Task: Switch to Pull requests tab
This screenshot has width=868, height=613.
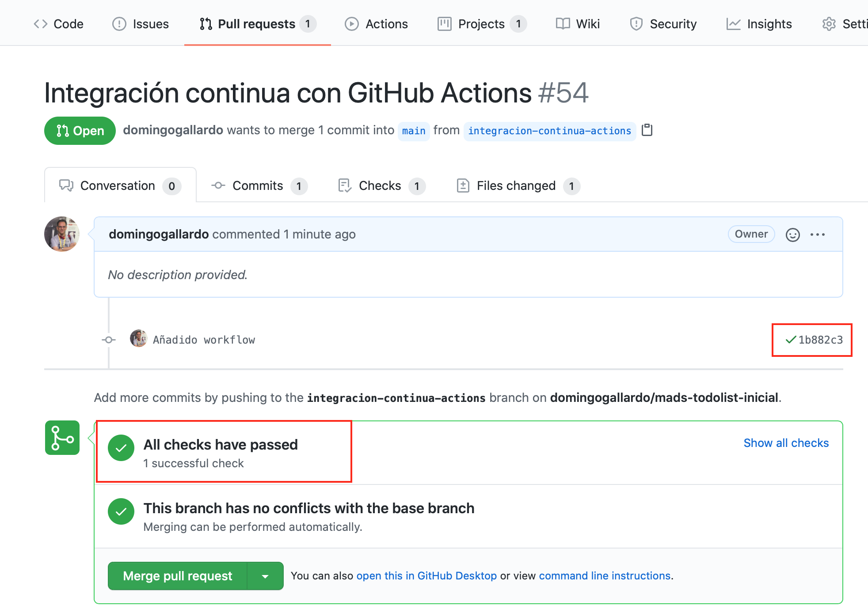Action: 258,24
